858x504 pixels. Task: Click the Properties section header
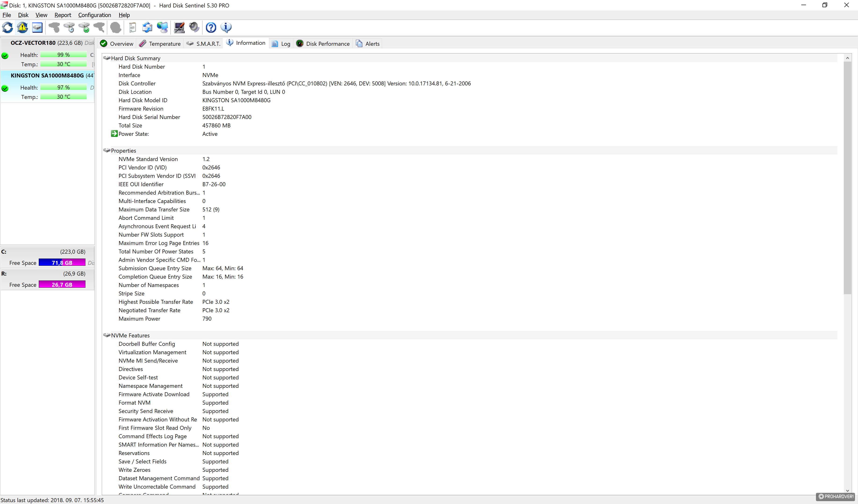(x=470, y=150)
